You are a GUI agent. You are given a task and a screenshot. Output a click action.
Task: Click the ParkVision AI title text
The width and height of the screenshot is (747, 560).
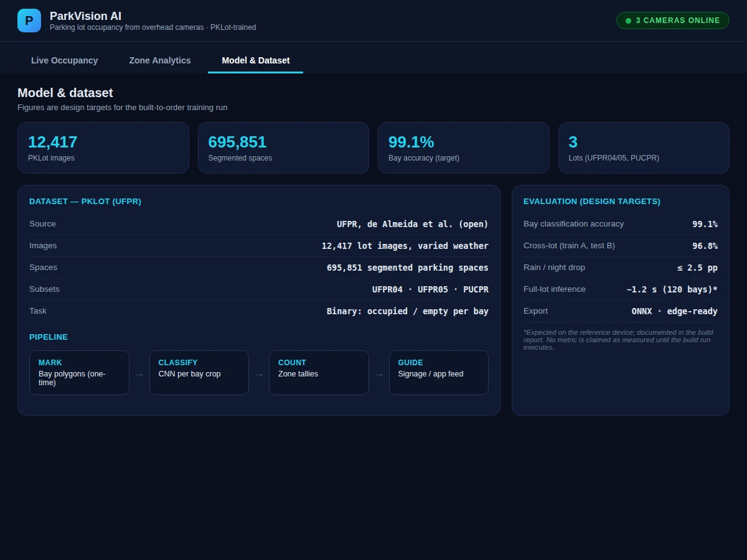pos(85,16)
